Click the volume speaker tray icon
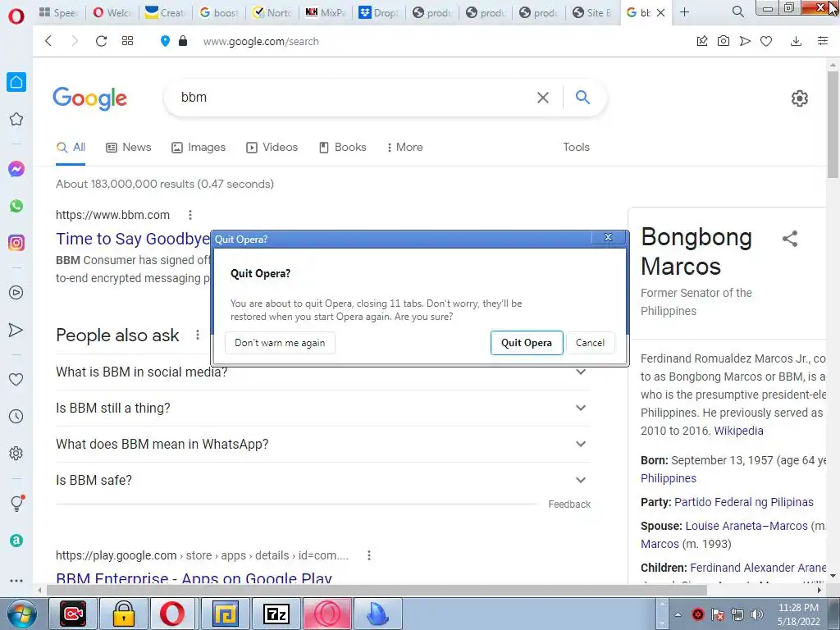The height and width of the screenshot is (630, 840). pos(757,614)
